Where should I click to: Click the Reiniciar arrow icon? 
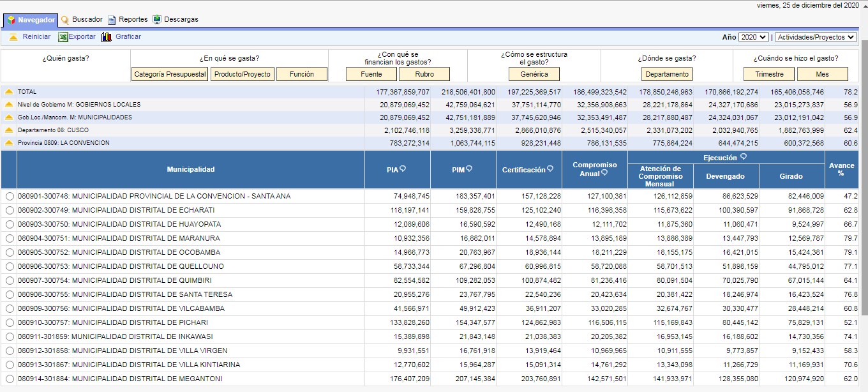(13, 37)
